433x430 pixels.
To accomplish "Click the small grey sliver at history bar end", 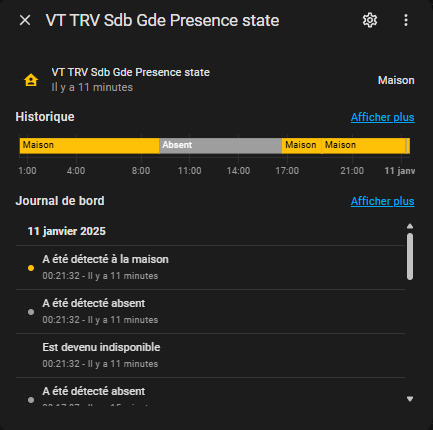I will [406, 146].
